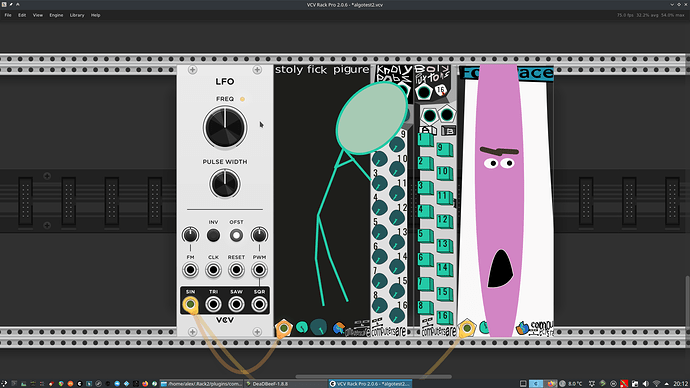The height and width of the screenshot is (388, 690).
Task: Open the Help menu
Action: (95, 15)
